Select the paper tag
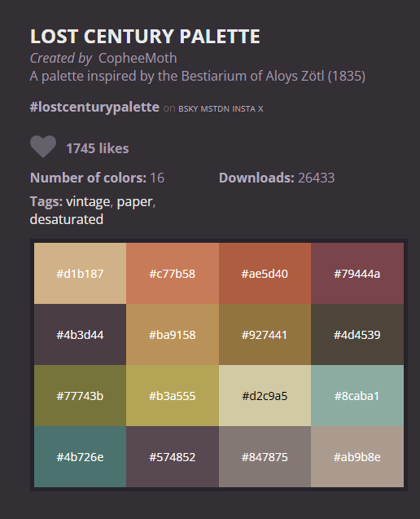 (x=134, y=201)
